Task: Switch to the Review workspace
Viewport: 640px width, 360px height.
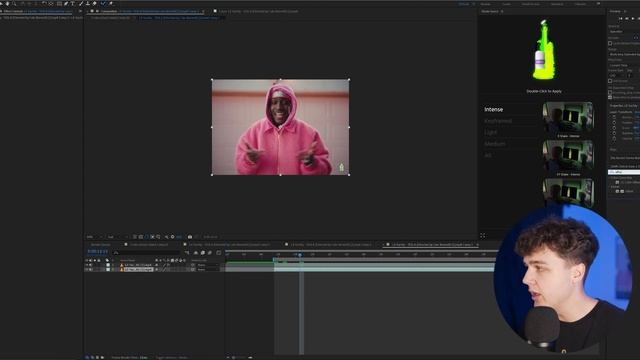Action: [485, 4]
